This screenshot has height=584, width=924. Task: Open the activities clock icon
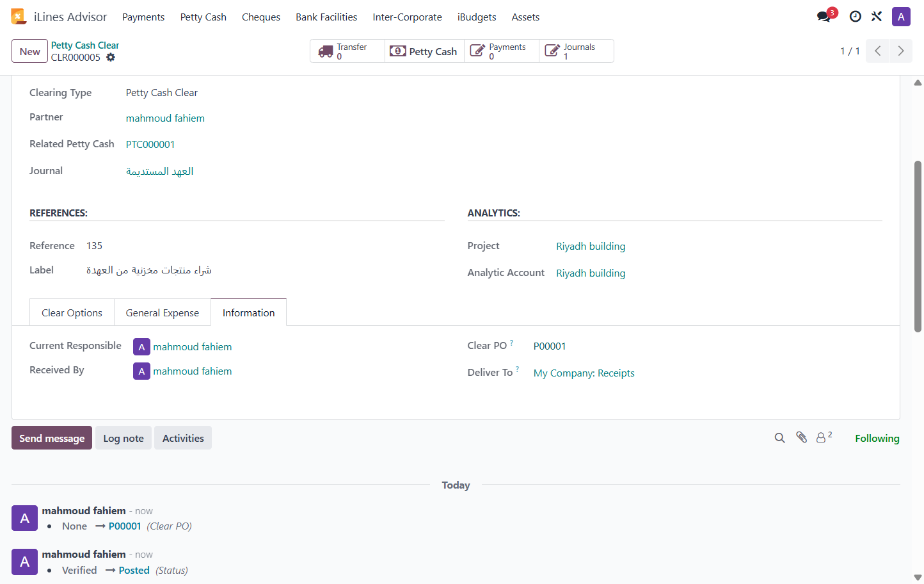pyautogui.click(x=855, y=17)
